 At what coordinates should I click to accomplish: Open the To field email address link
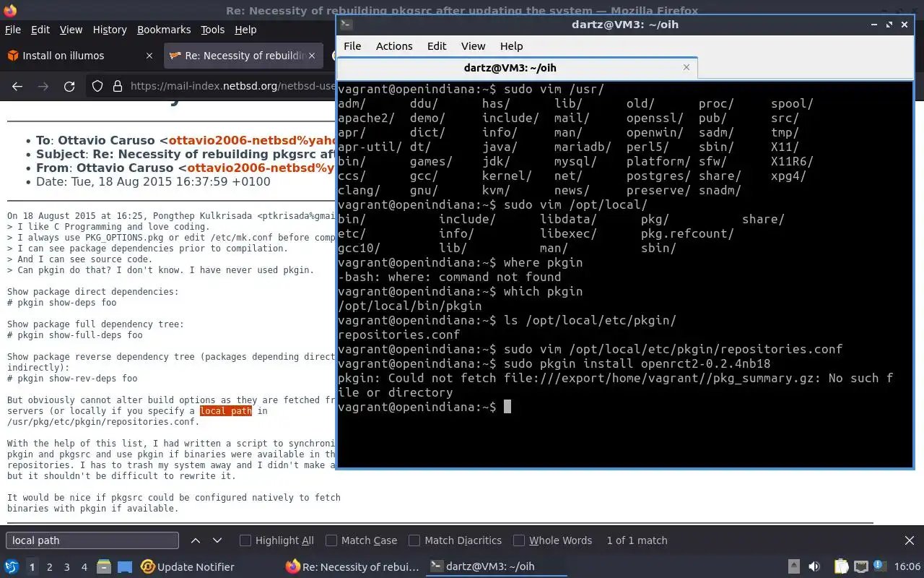click(x=253, y=140)
